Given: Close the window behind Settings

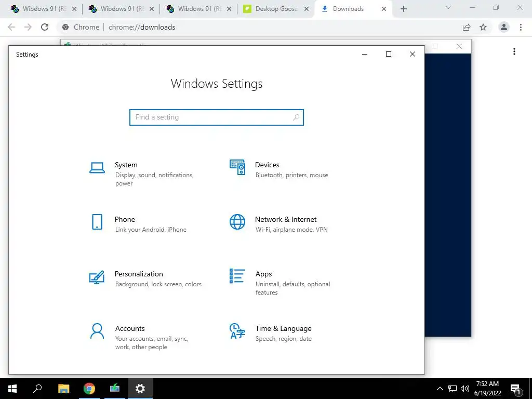Looking at the screenshot, I should (x=459, y=46).
